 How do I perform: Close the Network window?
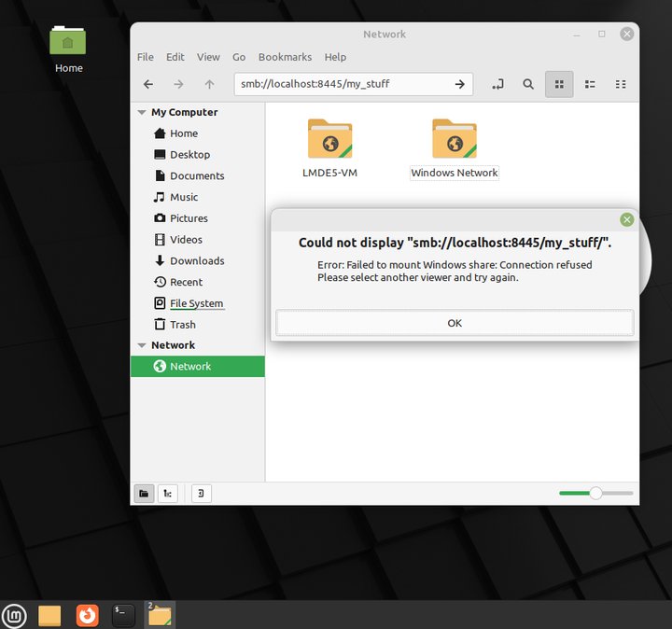pyautogui.click(x=626, y=34)
